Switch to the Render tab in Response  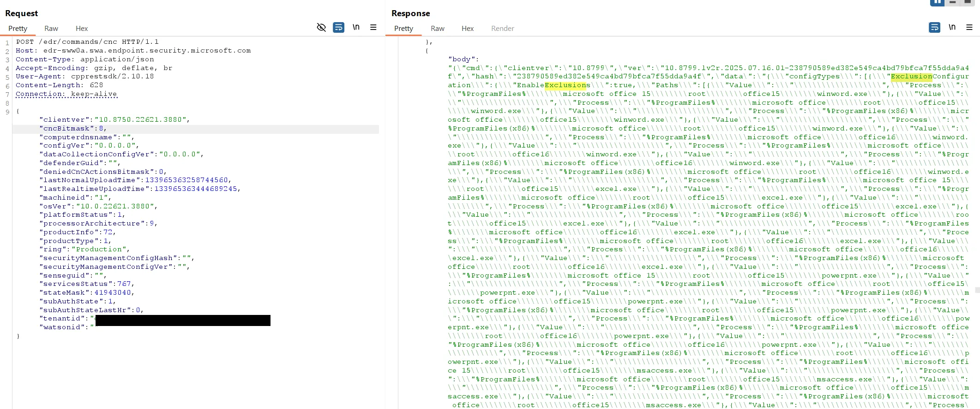[x=502, y=29]
